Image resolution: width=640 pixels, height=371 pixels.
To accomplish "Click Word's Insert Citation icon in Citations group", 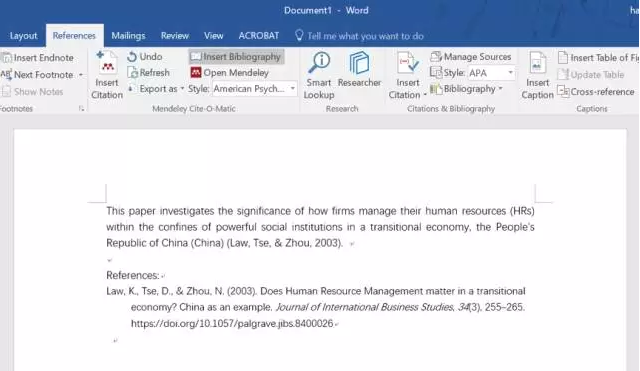I will point(407,63).
